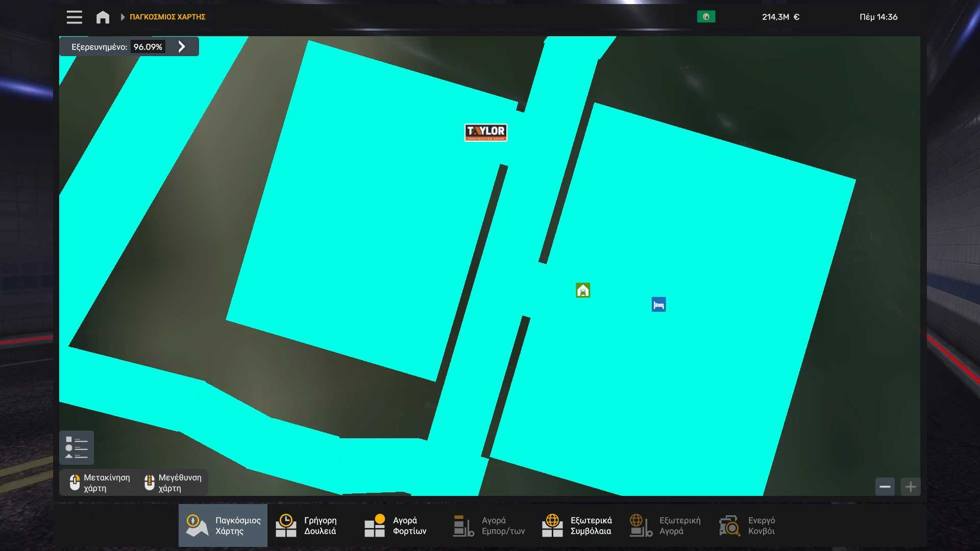This screenshot has height=551, width=980.
Task: Click the 214,3M € money balance
Action: [x=780, y=17]
